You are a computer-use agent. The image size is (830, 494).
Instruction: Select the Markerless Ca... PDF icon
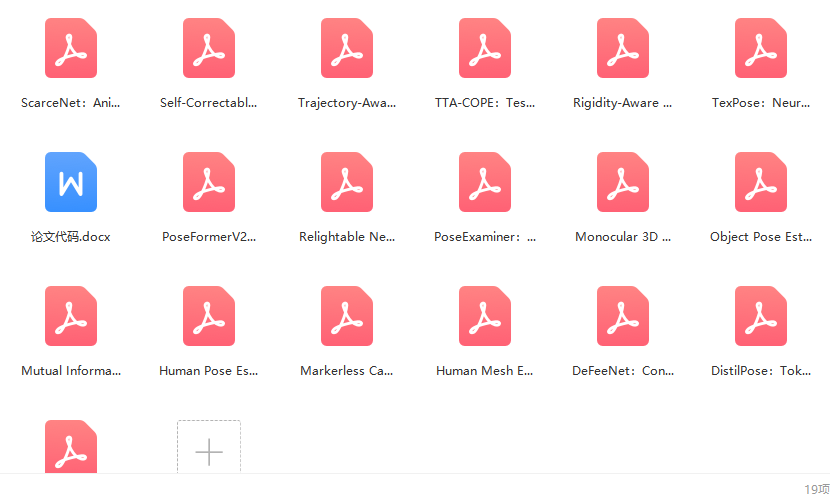tap(347, 316)
